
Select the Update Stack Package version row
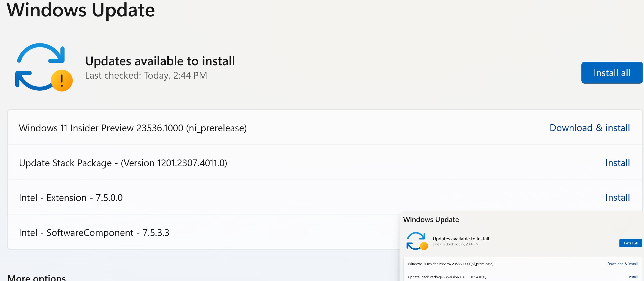[325, 162]
